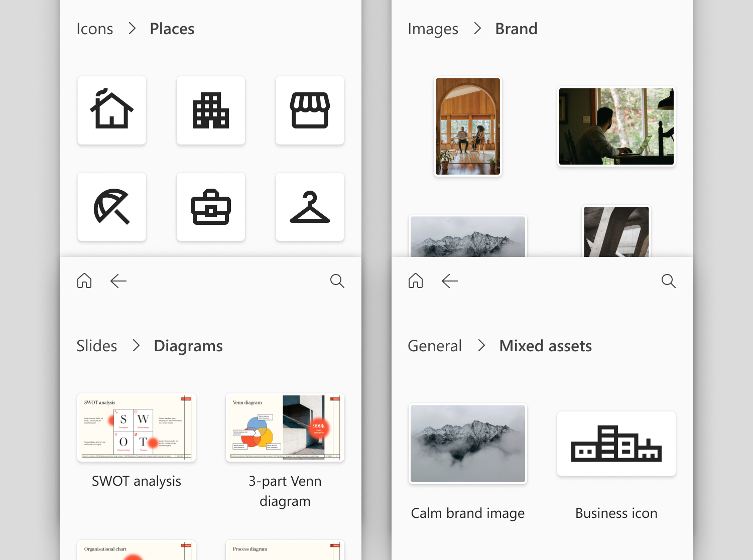753x560 pixels.
Task: Select the Organisational chart slide thumbnail
Action: point(137,550)
